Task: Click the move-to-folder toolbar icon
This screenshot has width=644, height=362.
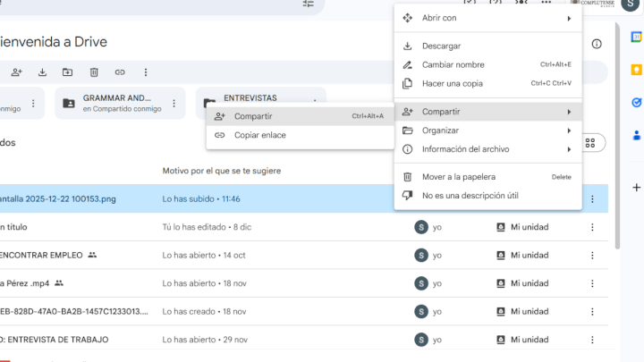Action: (67, 72)
